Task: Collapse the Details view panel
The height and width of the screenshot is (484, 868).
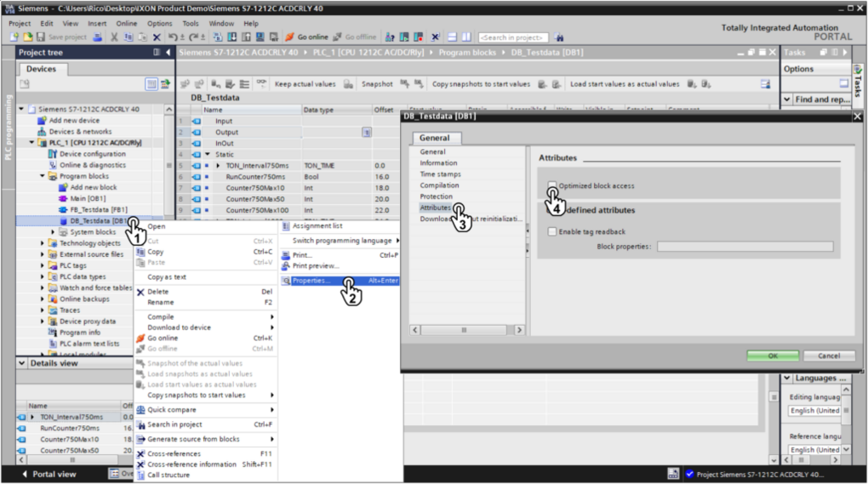Action: 22,363
